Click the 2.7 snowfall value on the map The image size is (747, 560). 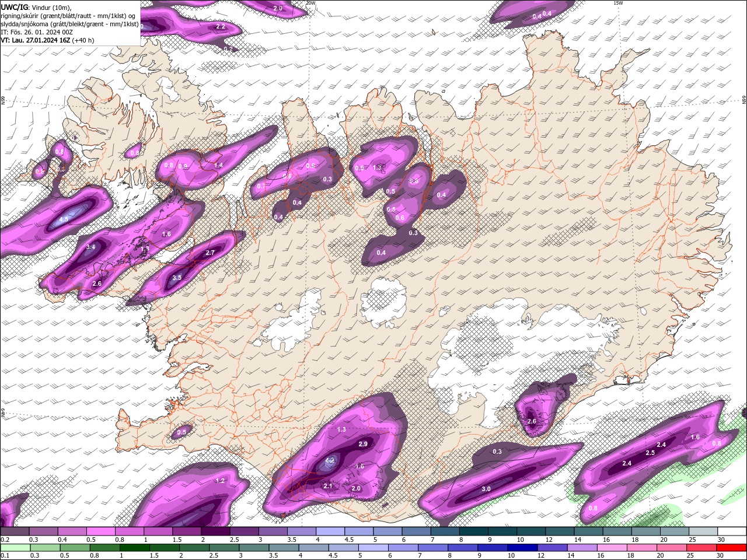point(211,253)
